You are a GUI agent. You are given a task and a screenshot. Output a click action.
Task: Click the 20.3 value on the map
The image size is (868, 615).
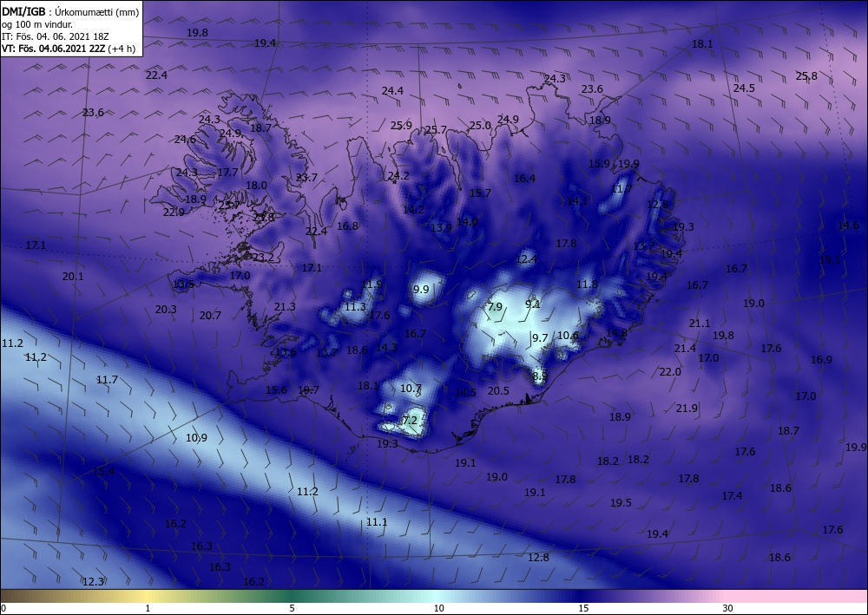(166, 309)
